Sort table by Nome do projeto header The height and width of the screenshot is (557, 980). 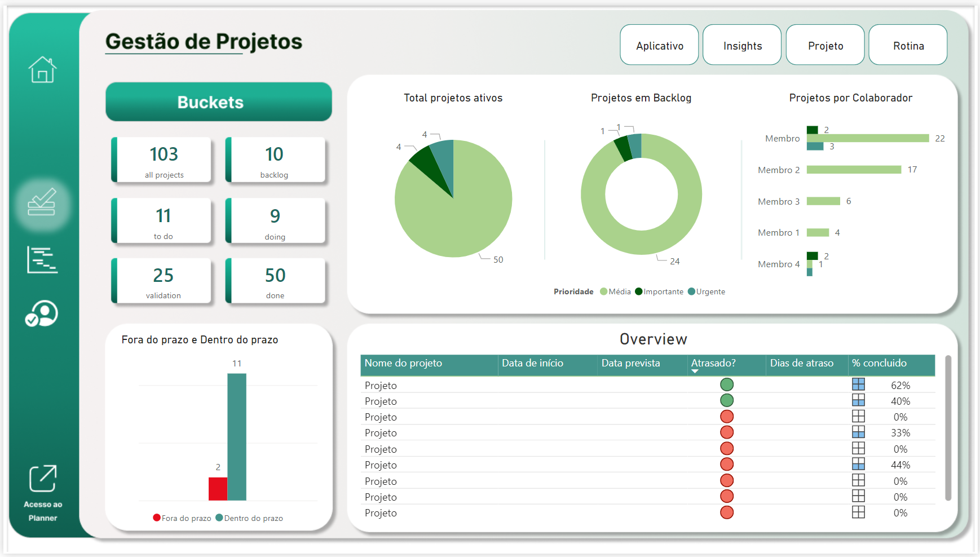coord(403,363)
